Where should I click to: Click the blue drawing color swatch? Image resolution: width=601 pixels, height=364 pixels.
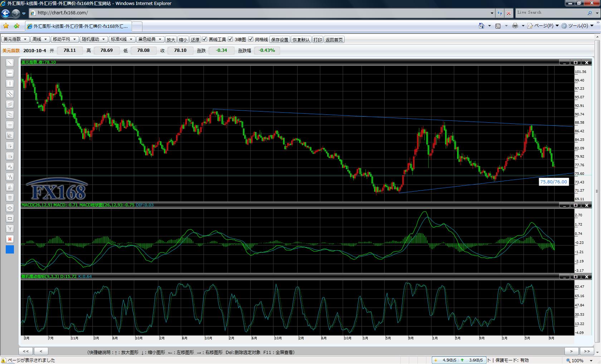(x=10, y=250)
